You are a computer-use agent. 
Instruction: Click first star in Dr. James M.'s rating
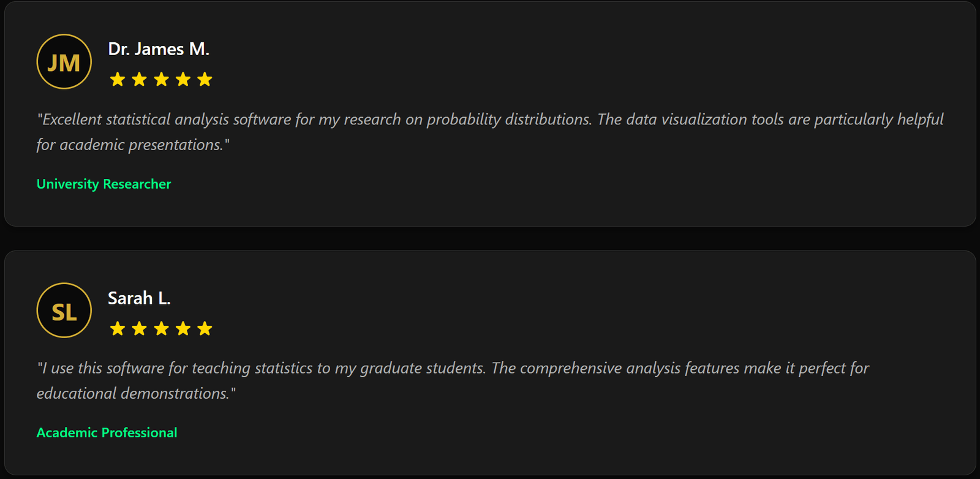[x=118, y=80]
